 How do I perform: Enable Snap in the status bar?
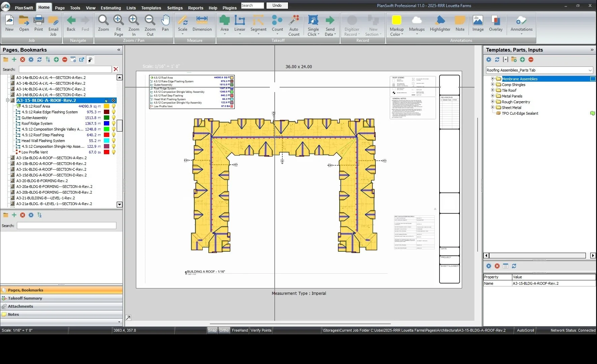[212, 330]
